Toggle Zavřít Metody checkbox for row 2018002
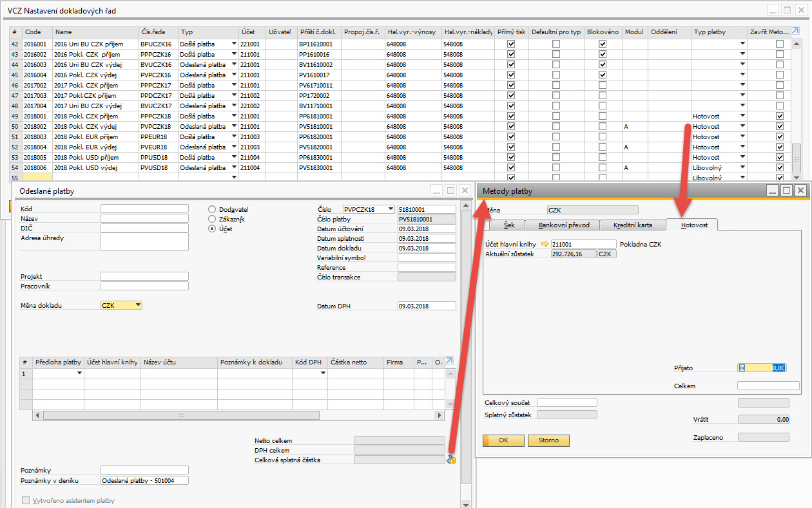The height and width of the screenshot is (508, 812). [780, 126]
